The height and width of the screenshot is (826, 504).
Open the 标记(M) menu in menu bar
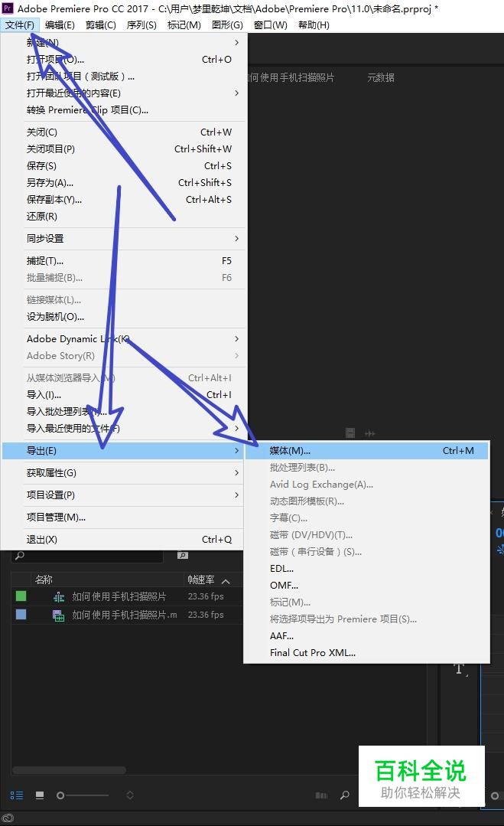pos(184,24)
